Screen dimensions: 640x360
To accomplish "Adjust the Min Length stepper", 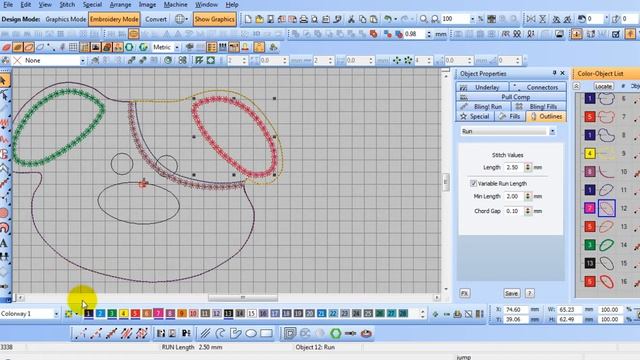I will pyautogui.click(x=528, y=196).
